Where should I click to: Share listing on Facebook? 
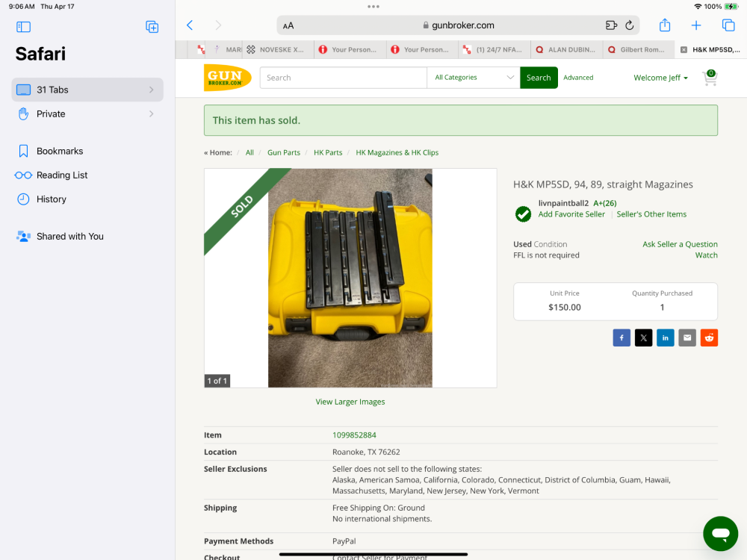pos(622,337)
